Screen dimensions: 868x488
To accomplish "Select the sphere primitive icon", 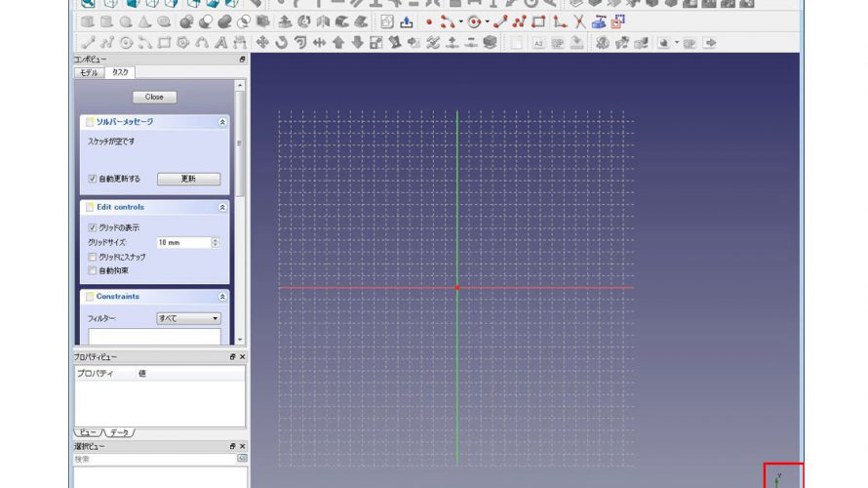I will (x=126, y=22).
